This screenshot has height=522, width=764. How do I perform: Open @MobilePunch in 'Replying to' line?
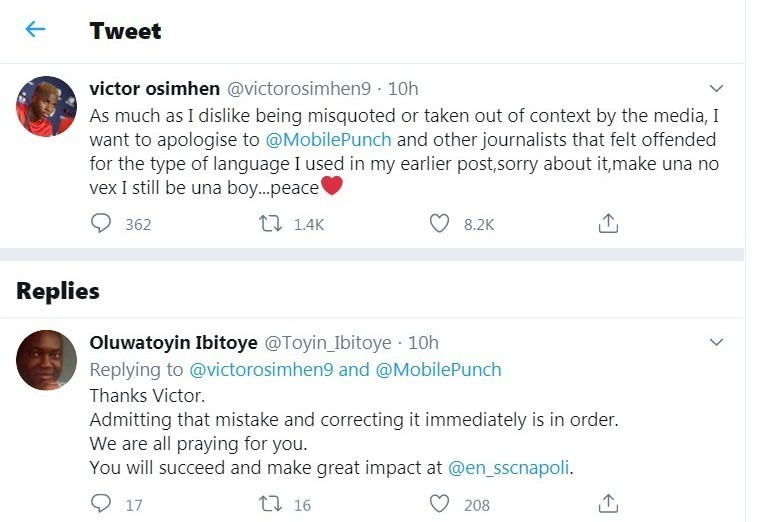pyautogui.click(x=438, y=370)
